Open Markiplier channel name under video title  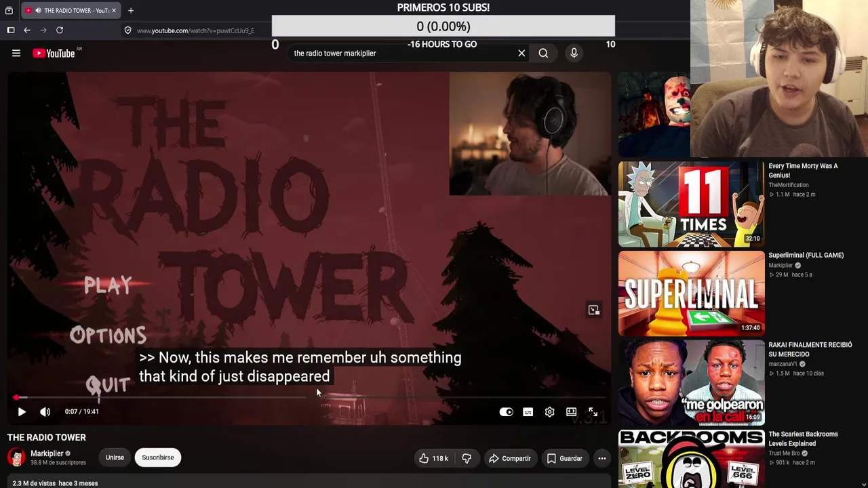coord(47,453)
